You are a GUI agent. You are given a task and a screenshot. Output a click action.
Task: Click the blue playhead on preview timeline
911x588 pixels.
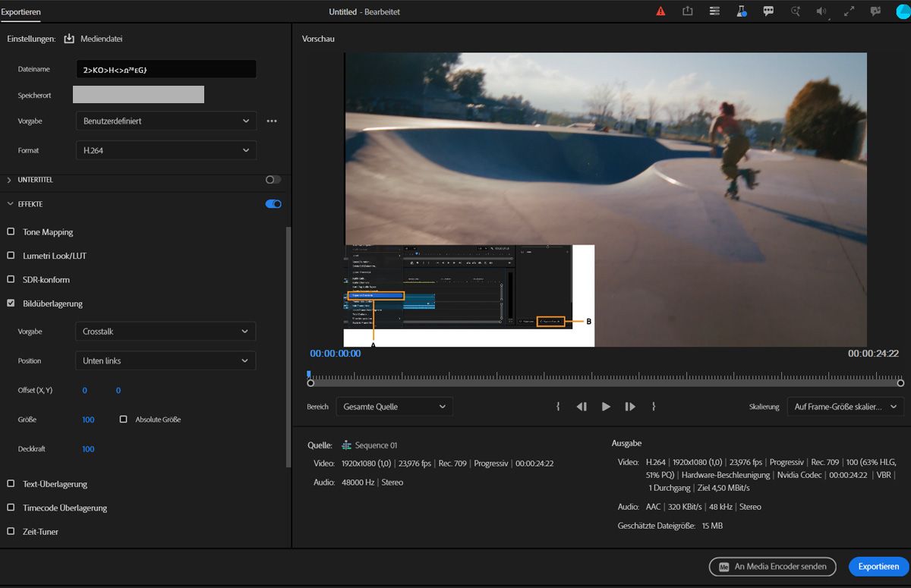click(x=309, y=375)
